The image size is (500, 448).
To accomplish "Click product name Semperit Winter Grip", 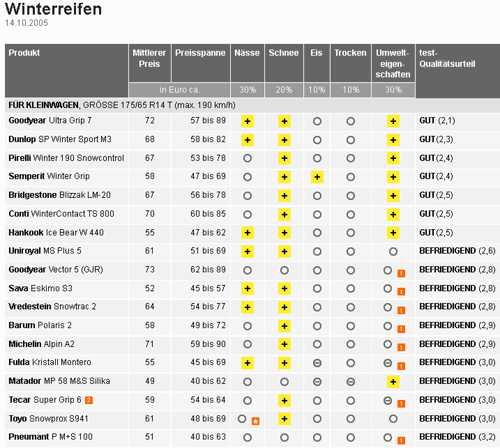I will (49, 176).
